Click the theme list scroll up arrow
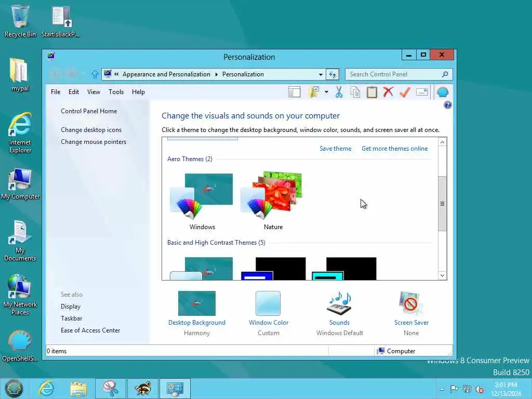Viewport: 532px width, 399px height. click(x=442, y=142)
